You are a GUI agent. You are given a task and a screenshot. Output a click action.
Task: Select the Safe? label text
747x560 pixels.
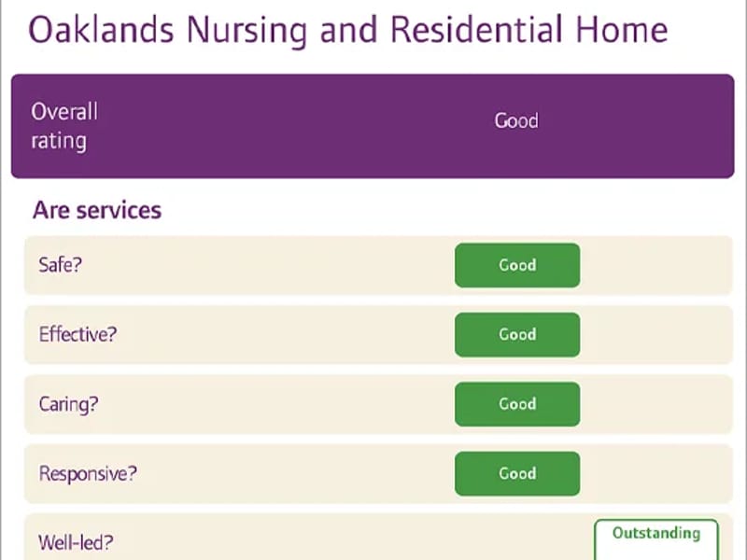click(61, 265)
